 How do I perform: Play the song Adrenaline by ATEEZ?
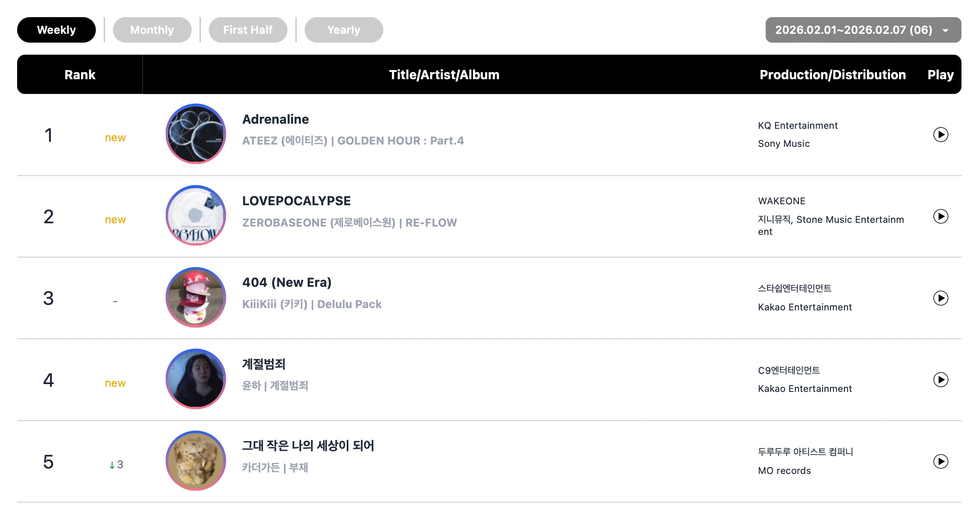(940, 135)
